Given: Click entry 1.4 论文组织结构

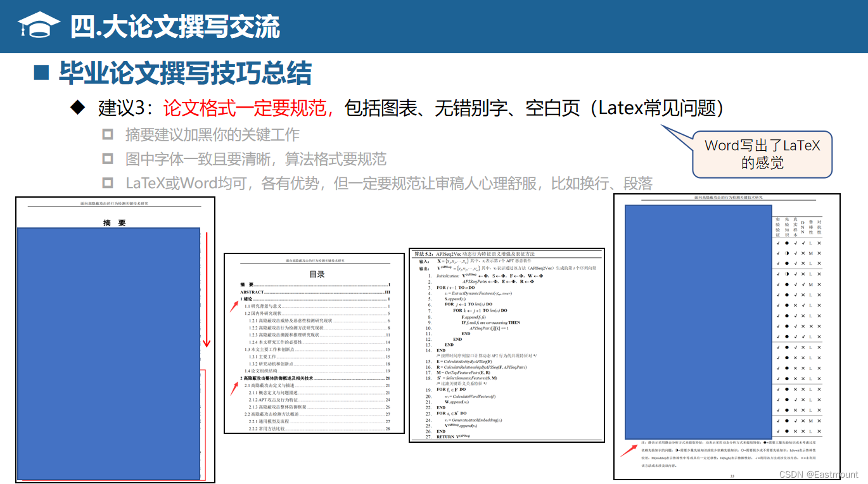Looking at the screenshot, I should (317, 371).
